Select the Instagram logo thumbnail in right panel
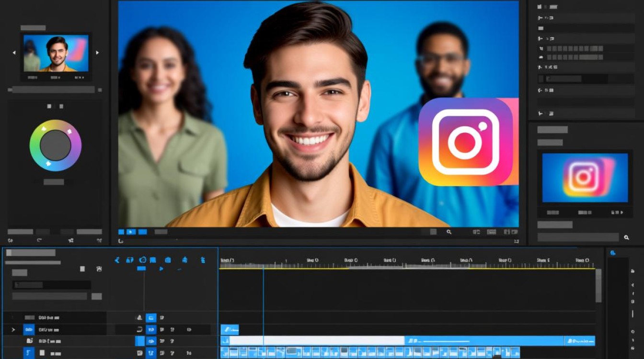 (x=585, y=178)
